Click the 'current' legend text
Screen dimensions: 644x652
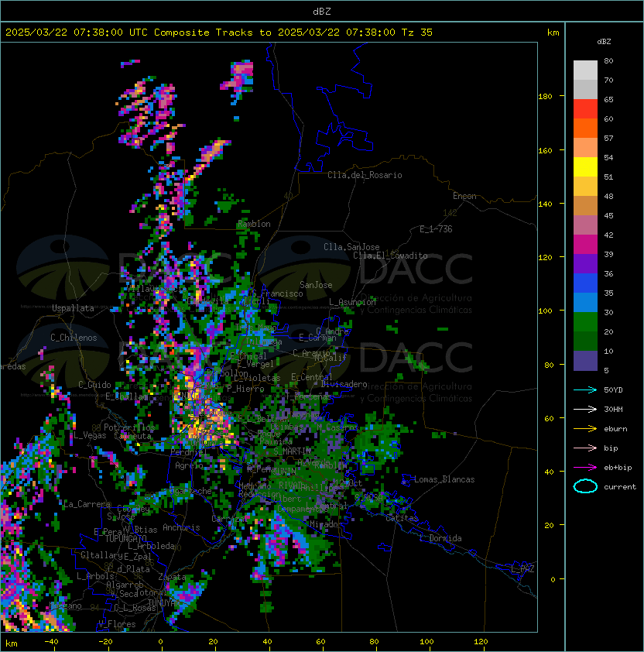(x=620, y=487)
